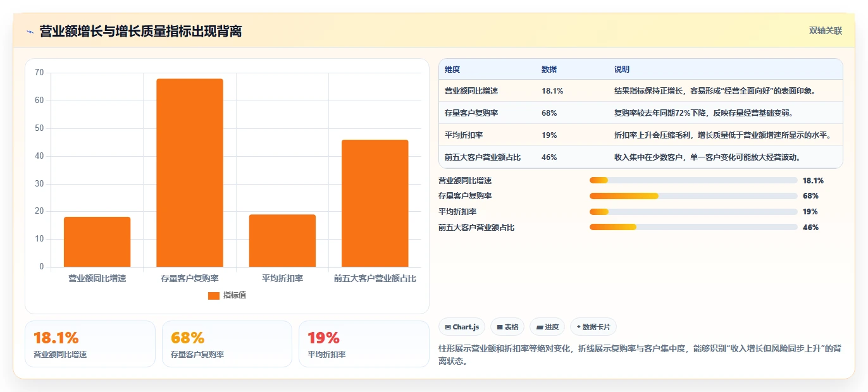Open the 19% 平均折扣率 KPI card
This screenshot has width=868, height=392.
click(x=364, y=344)
